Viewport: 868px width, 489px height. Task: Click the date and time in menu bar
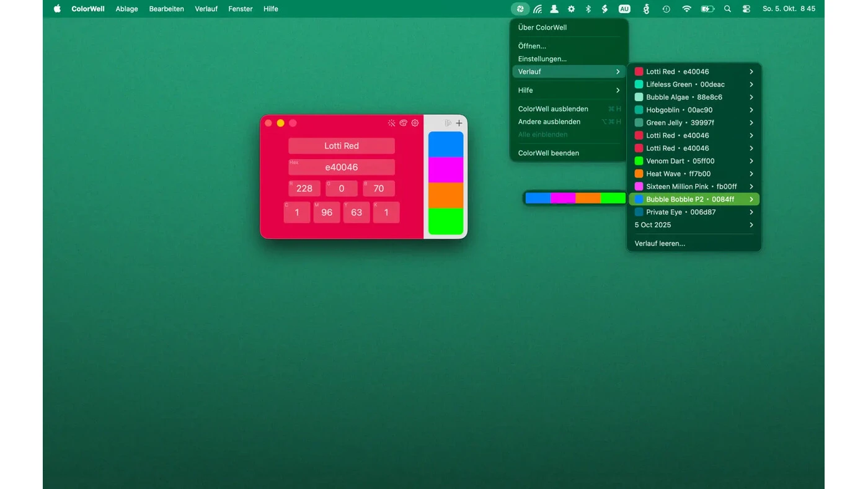pos(789,9)
